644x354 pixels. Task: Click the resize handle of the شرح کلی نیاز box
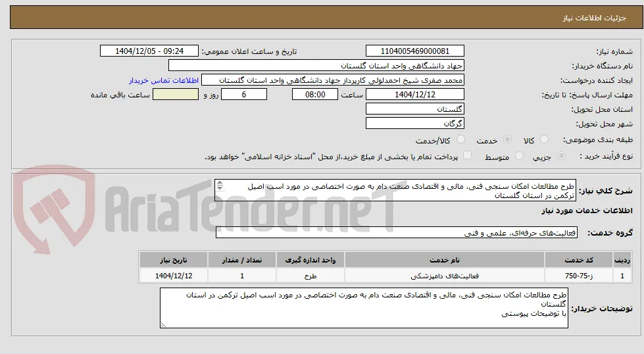(218, 198)
